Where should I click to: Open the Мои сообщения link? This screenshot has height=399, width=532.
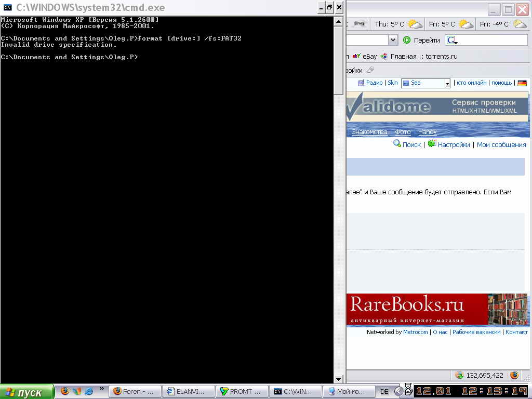point(501,145)
